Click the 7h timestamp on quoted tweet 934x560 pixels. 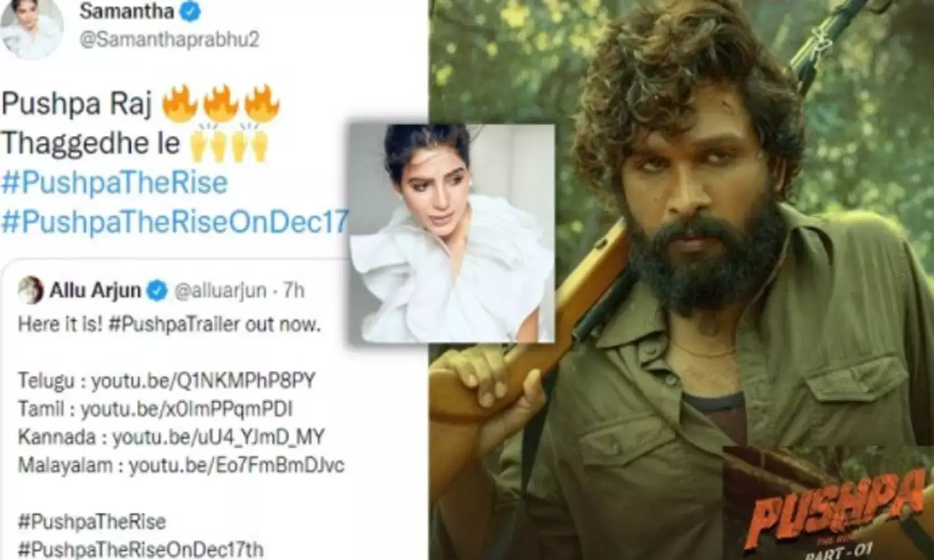point(294,290)
